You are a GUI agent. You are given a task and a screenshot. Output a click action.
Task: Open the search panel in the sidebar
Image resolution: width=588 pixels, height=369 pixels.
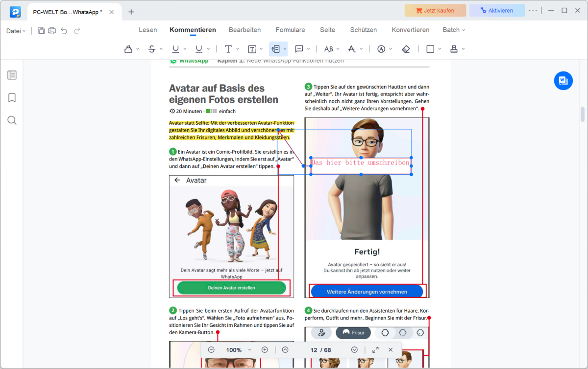coord(12,120)
